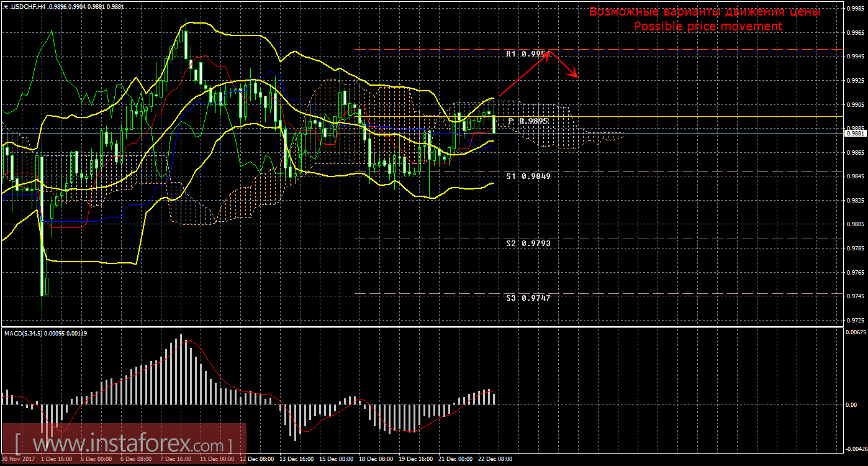Click the Russian caption 'Возможные варианты движения цены'
868x466 pixels.
point(705,12)
